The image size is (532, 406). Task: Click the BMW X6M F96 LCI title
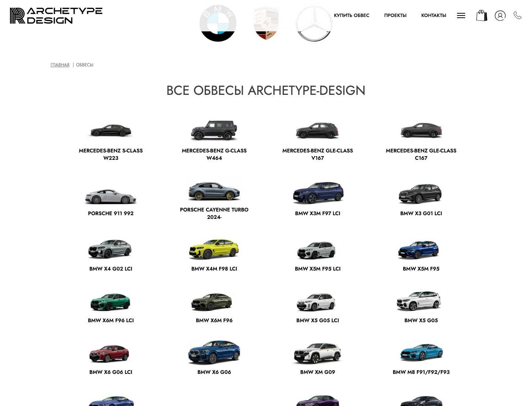(x=111, y=320)
